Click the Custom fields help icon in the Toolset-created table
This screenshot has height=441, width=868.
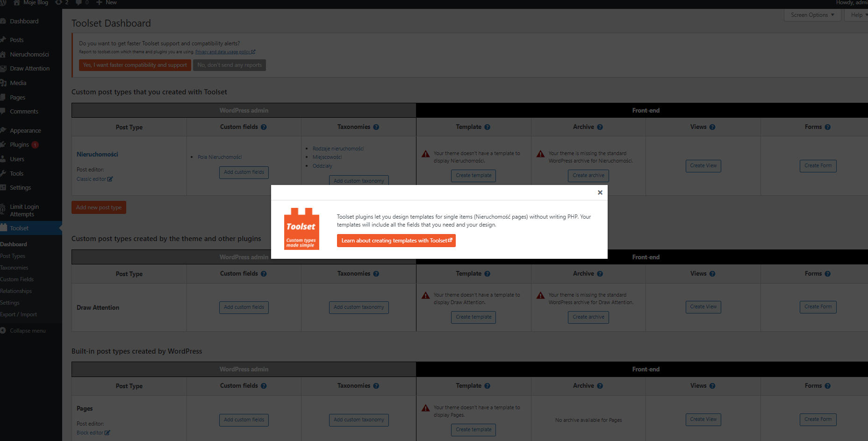(264, 127)
